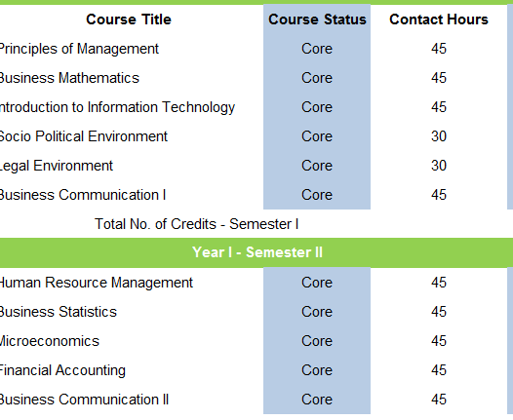The image size is (513, 420).
Task: Select the Business Statistics course cell
Action: 131,312
